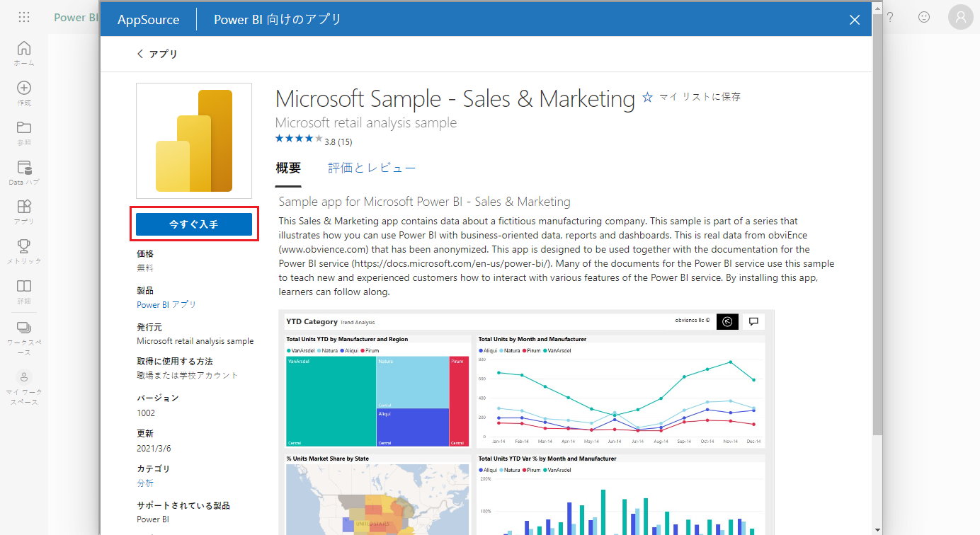Click the report screenshot preview image
The height and width of the screenshot is (535, 980).
point(526,422)
